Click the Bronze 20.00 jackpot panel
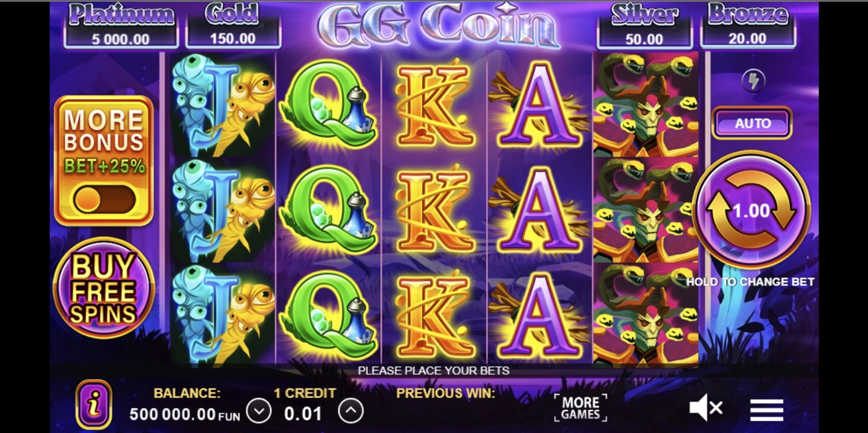 (748, 25)
